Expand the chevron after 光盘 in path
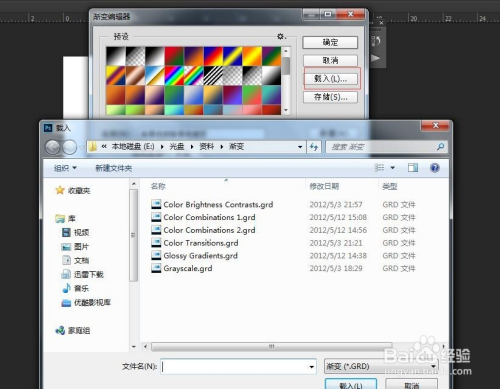This screenshot has height=389, width=500. [192, 147]
